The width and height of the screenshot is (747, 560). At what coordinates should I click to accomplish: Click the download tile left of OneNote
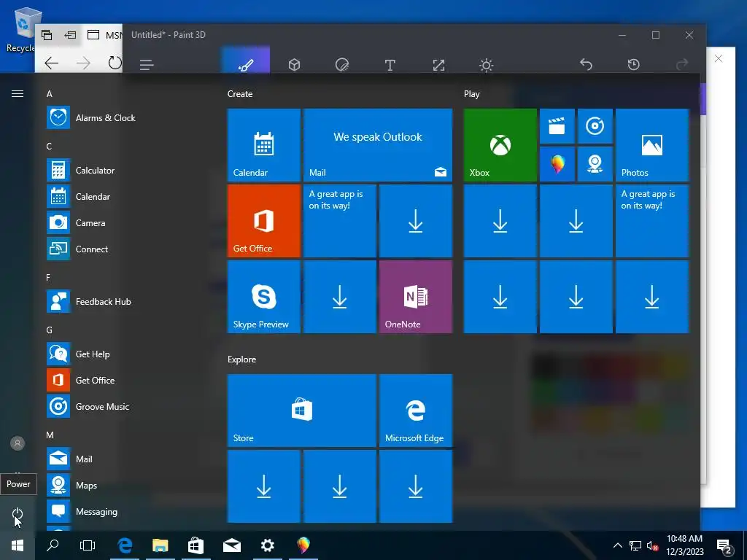340,297
